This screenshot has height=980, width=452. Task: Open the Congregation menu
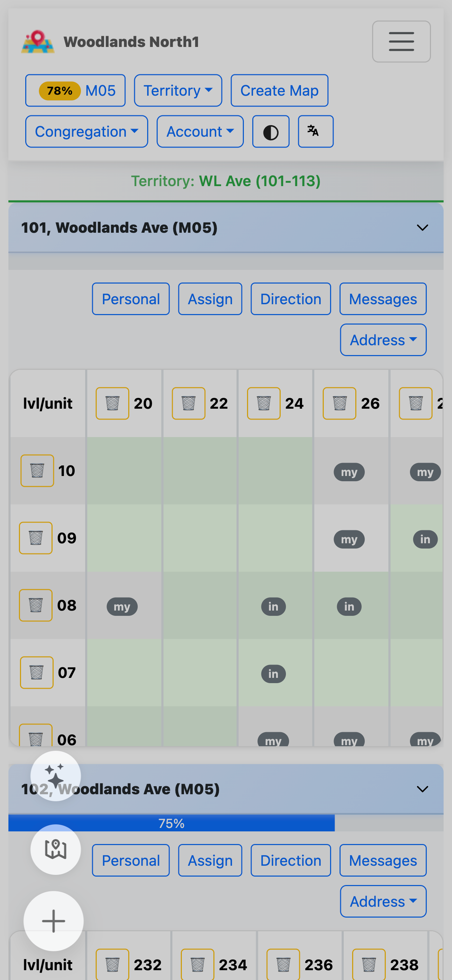(x=86, y=131)
